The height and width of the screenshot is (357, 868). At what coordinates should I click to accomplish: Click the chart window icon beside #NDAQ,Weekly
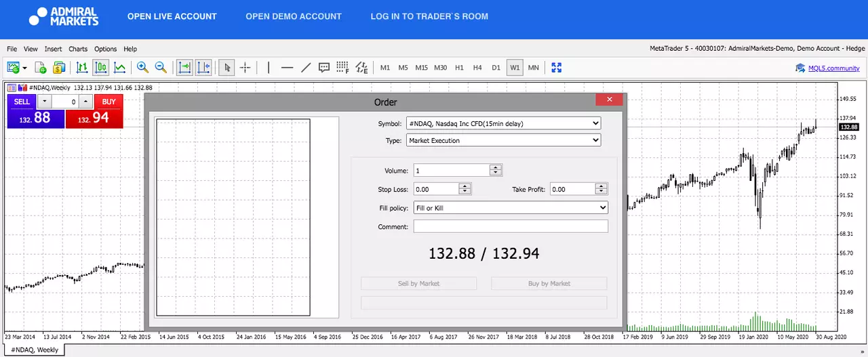12,87
